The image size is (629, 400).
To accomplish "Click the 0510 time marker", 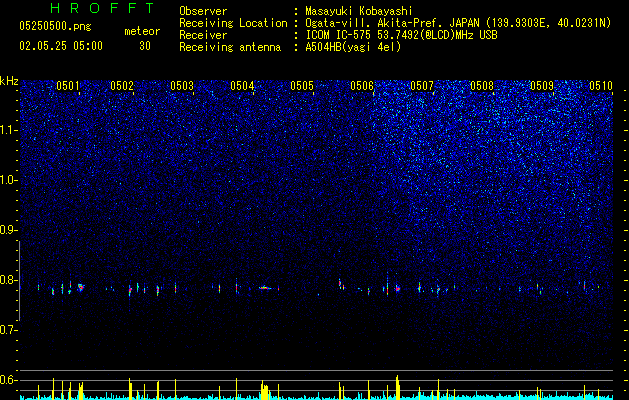I will point(601,86).
